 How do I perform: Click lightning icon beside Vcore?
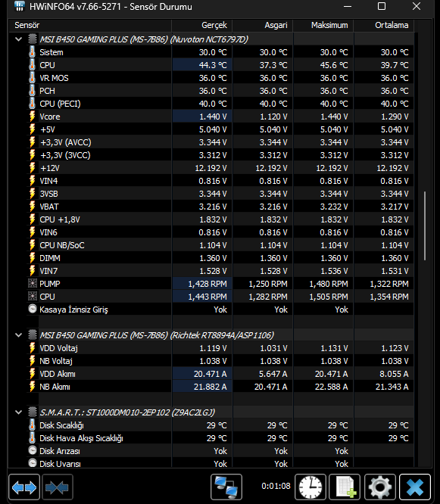(32, 117)
